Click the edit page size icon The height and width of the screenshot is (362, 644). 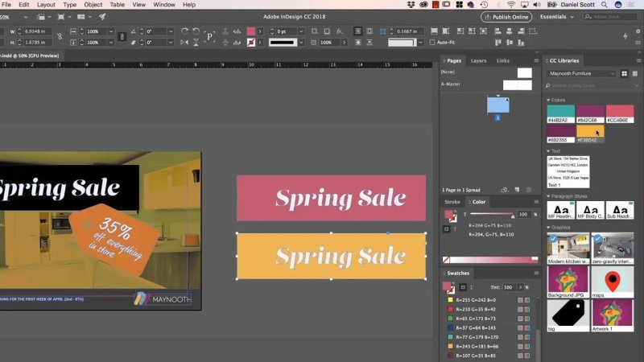tap(505, 190)
